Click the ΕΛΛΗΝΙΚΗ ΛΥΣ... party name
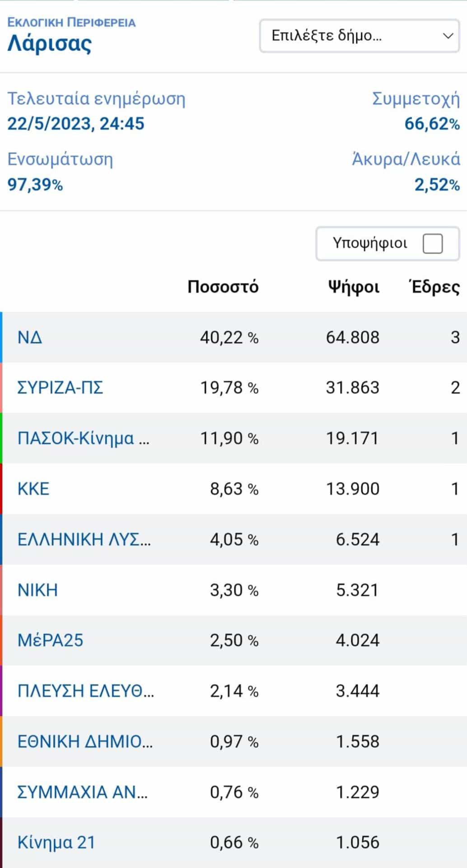Screen dimensions: 467x868 coord(84,539)
